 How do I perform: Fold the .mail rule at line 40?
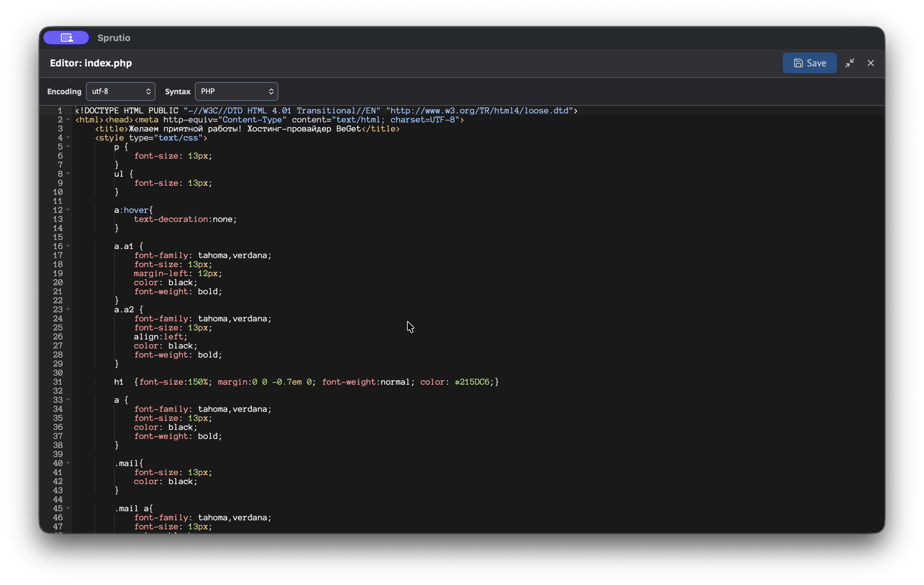(68, 463)
